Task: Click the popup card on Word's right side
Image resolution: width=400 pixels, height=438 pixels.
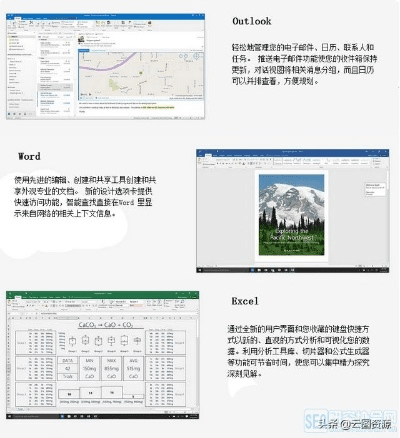Action: click(x=375, y=189)
